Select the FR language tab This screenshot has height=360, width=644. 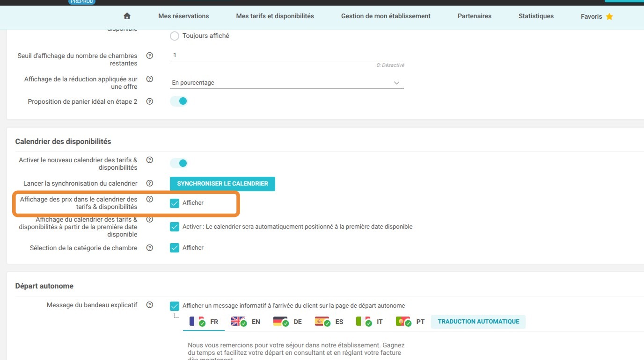(204, 322)
